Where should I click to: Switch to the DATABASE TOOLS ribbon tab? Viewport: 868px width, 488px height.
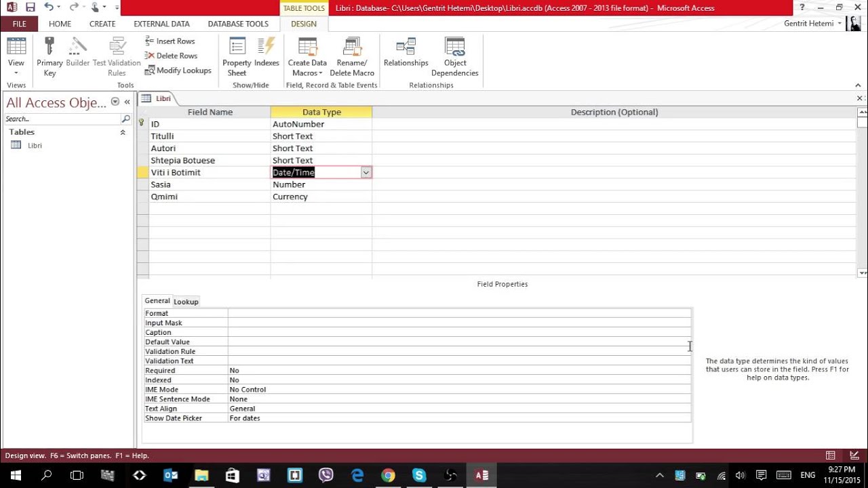tap(238, 24)
